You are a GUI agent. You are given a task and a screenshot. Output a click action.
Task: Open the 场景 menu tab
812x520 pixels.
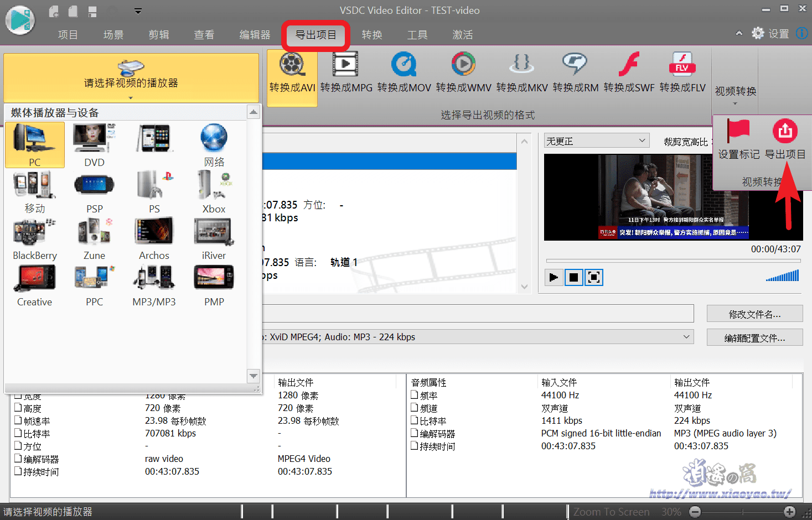[113, 34]
